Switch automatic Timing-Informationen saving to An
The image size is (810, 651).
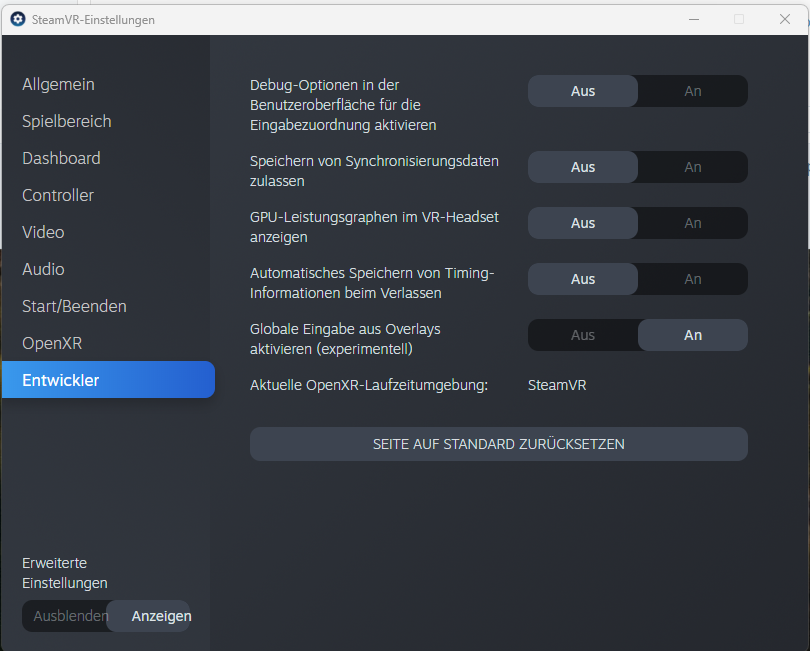tap(692, 279)
